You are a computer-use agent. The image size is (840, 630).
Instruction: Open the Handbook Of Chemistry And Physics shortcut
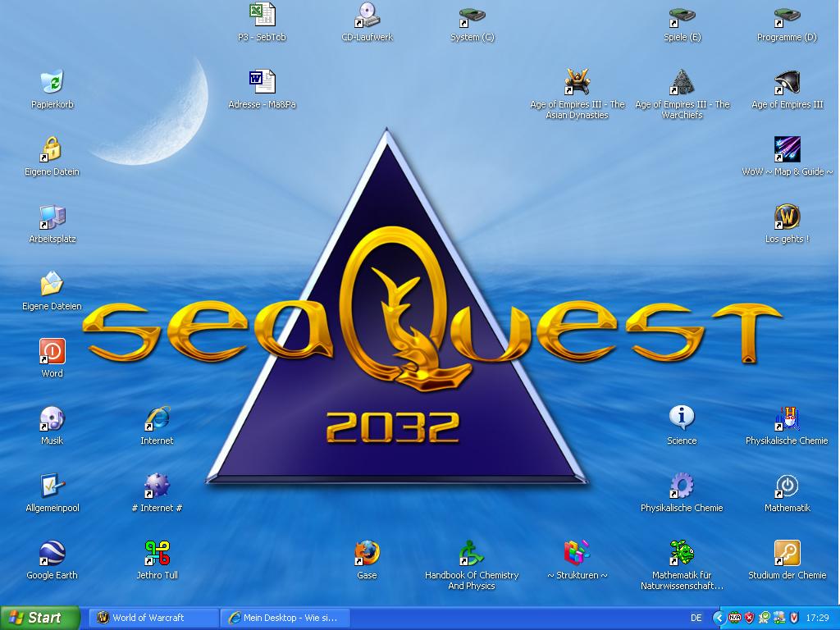pyautogui.click(x=472, y=554)
